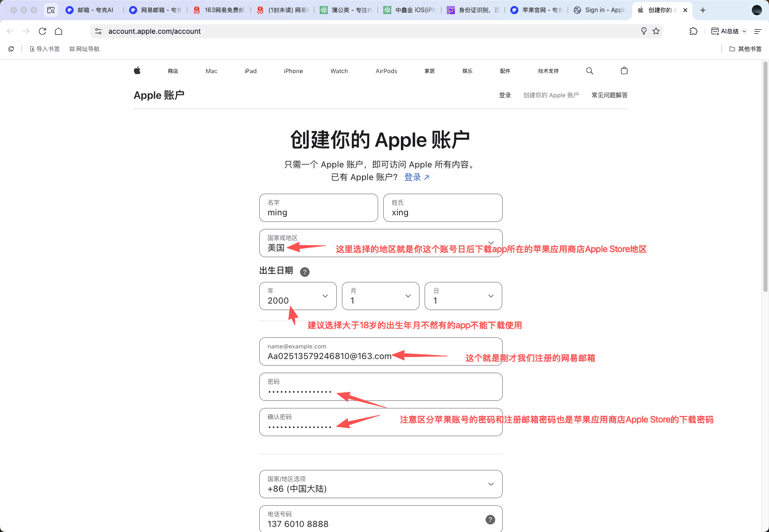Click the 名字 field containing ming

pos(319,208)
